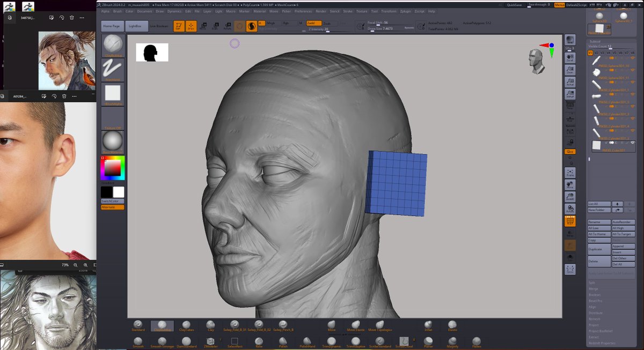Open the BrushAlpha selector
644x350 pixels.
[113, 94]
